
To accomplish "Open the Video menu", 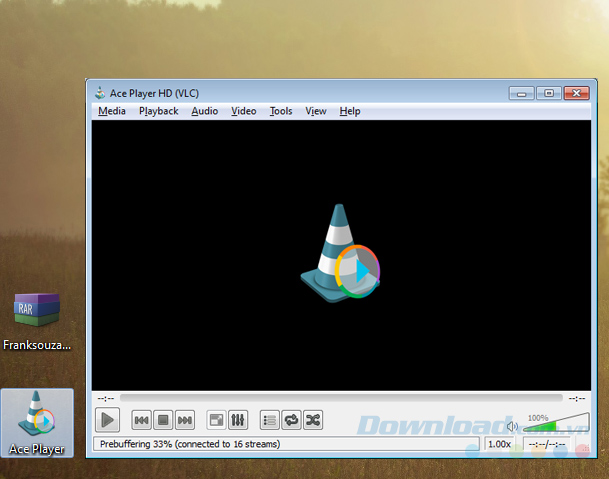I will point(244,111).
